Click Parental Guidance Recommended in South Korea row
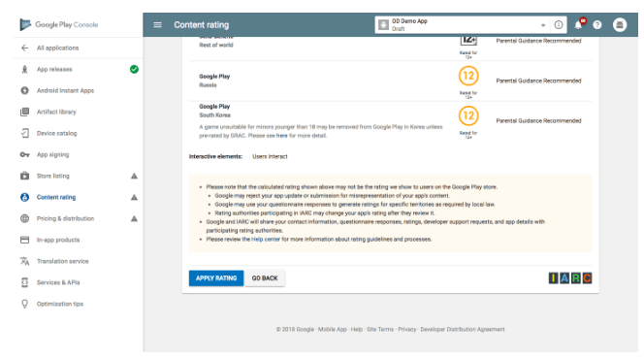This screenshot has width=644, height=357. pos(538,121)
